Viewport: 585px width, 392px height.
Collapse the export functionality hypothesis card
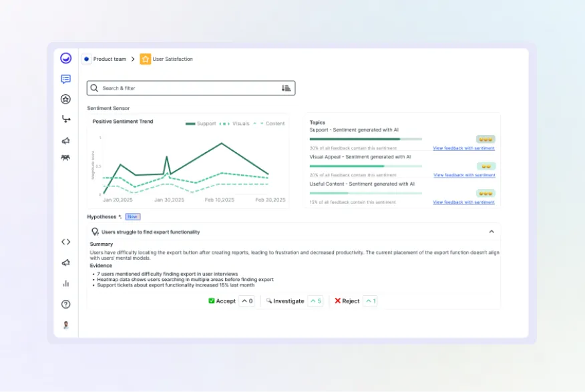click(492, 230)
